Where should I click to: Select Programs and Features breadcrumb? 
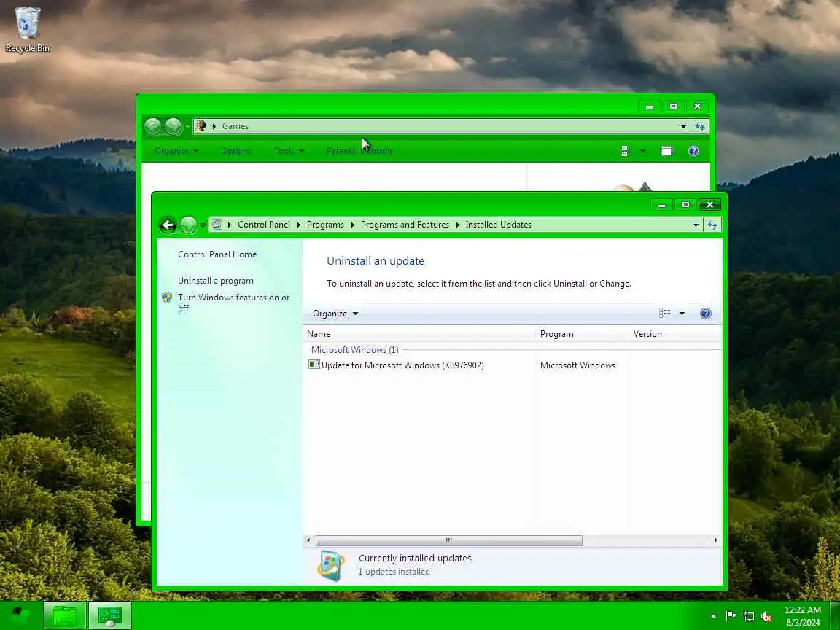coord(405,225)
